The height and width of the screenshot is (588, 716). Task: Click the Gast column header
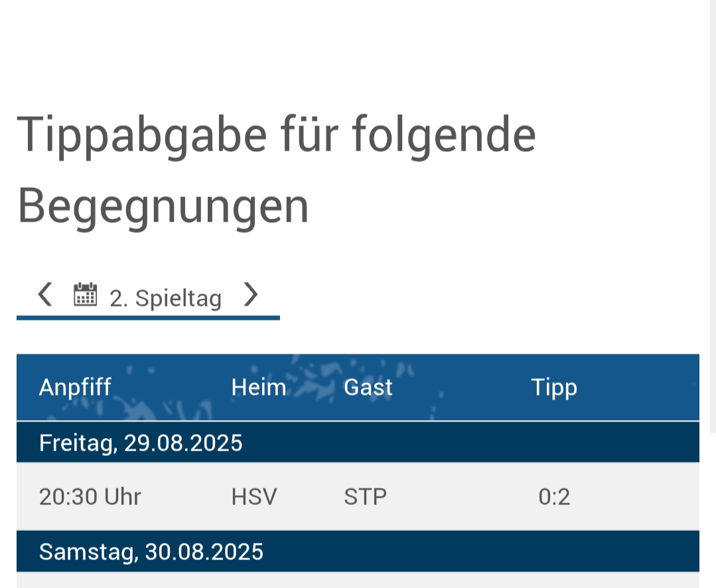(368, 387)
